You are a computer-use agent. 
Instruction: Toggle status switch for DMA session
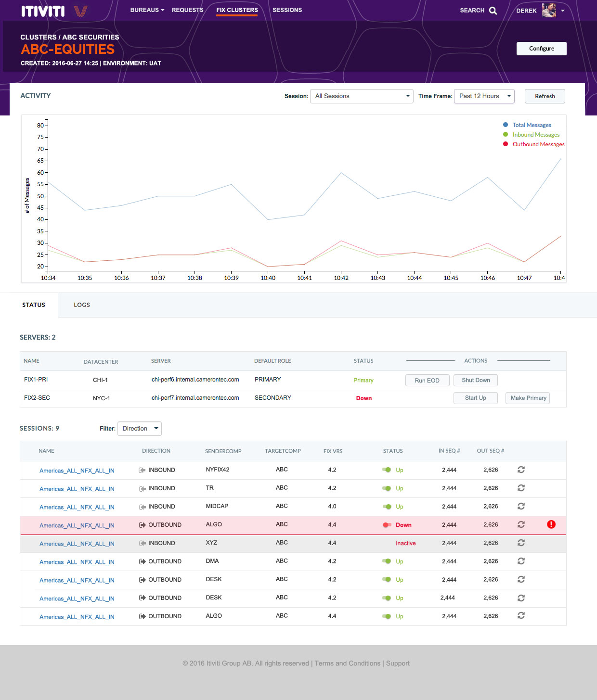click(x=387, y=561)
